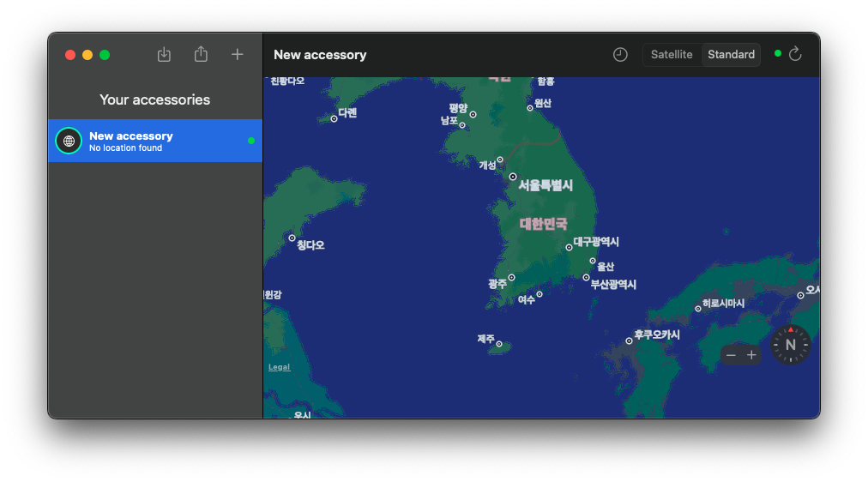Open the history clock icon

point(620,54)
